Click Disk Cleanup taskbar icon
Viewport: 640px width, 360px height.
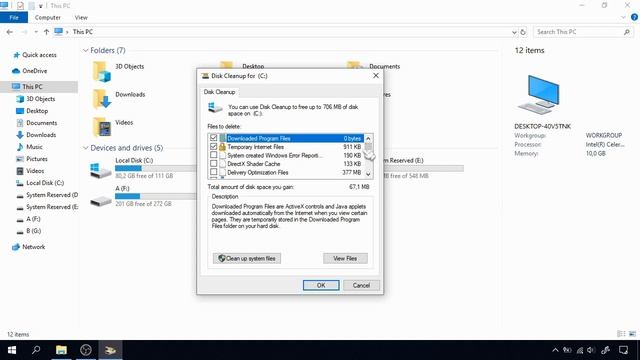tap(110, 350)
